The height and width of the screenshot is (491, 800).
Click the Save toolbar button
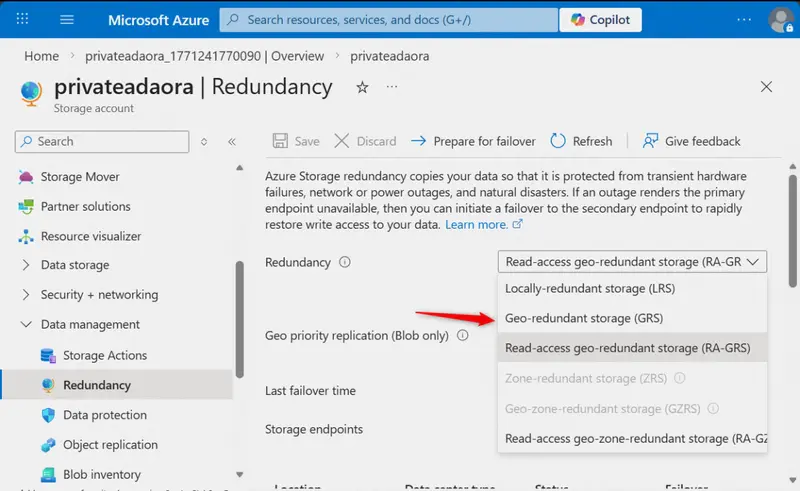tap(296, 141)
